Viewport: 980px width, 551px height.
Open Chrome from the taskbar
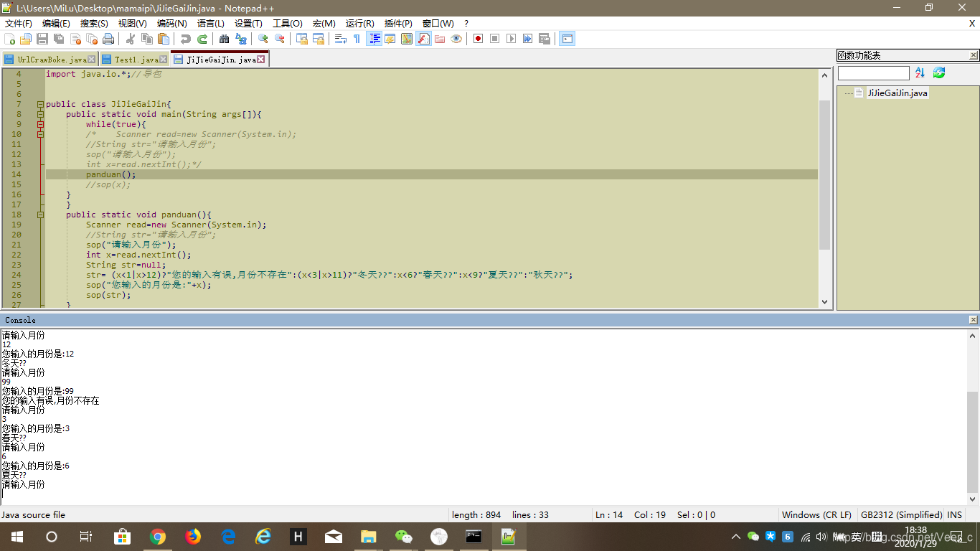point(158,537)
